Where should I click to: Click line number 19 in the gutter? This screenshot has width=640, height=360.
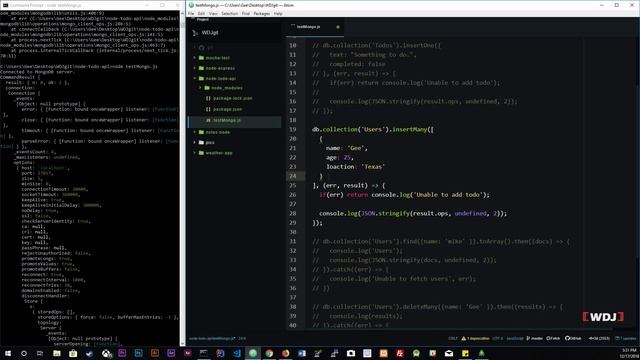pyautogui.click(x=293, y=129)
